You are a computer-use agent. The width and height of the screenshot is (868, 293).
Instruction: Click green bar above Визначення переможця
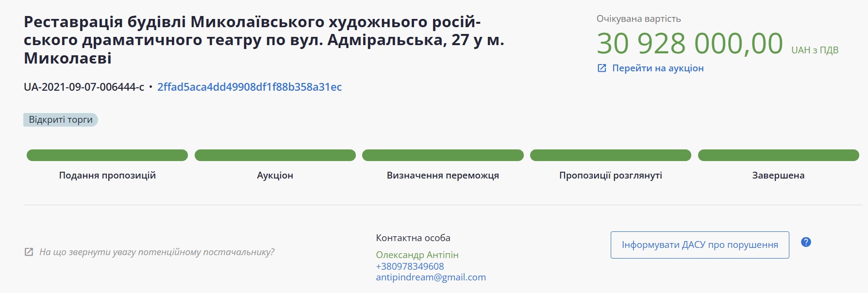[x=443, y=155]
